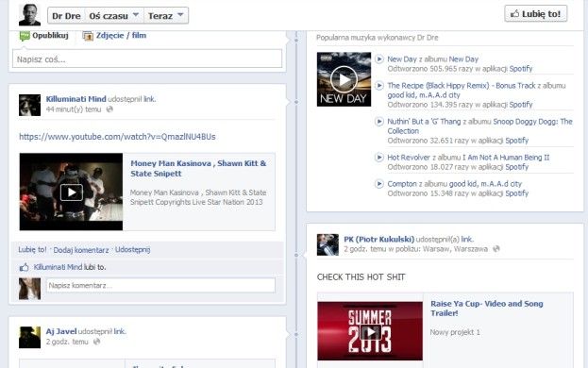Click Spotify link in Compton row
Viewport: 588px width, 368px height.
pyautogui.click(x=517, y=193)
